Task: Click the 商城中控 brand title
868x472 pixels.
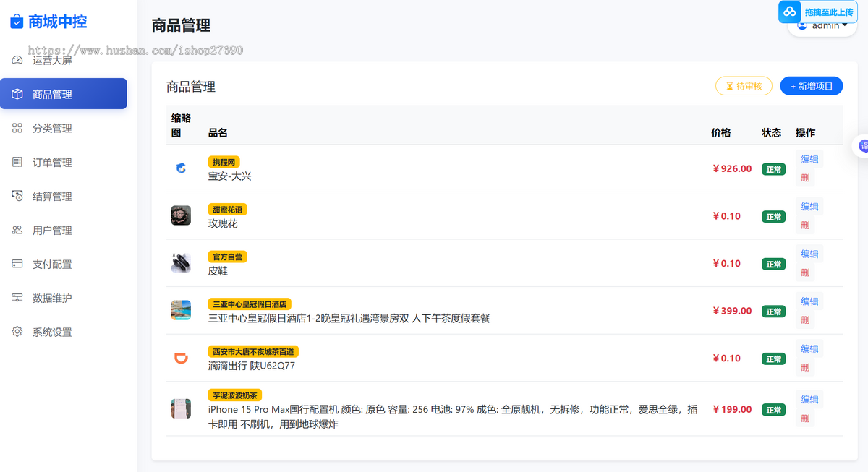Action: (57, 22)
